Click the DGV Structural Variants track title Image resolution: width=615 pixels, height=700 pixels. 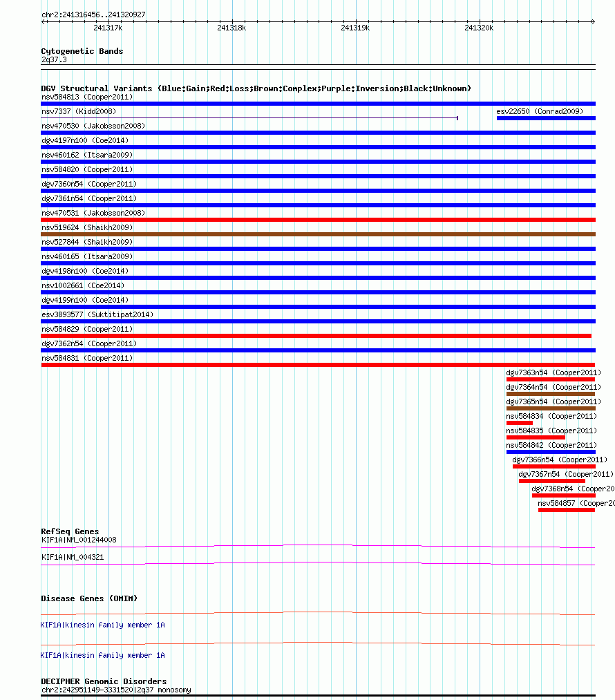[x=256, y=88]
